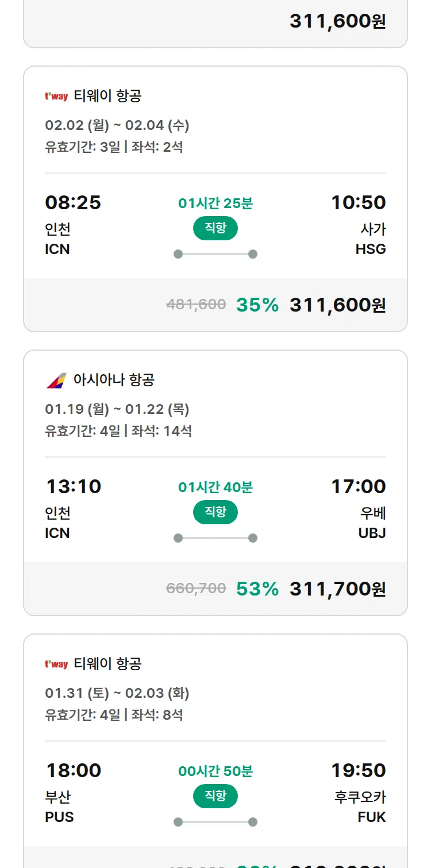Click the 17:00 arrival time at 우베
431x868 pixels.
358,486
